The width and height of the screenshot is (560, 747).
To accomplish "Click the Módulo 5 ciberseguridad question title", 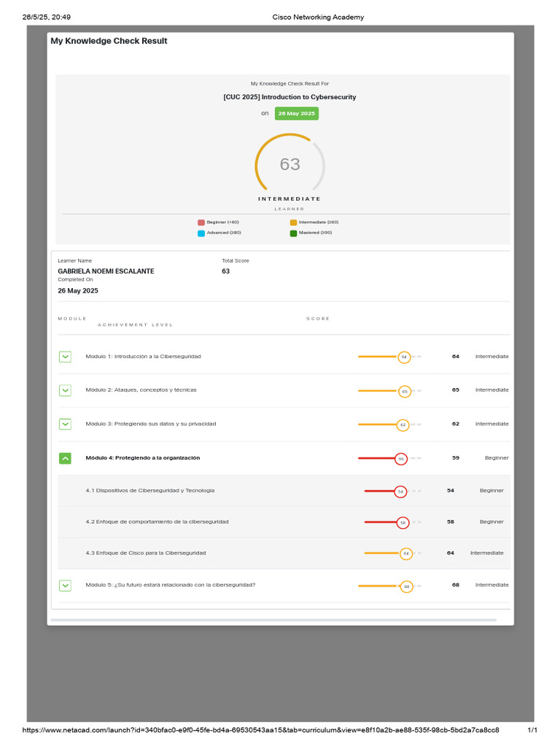I will point(171,584).
